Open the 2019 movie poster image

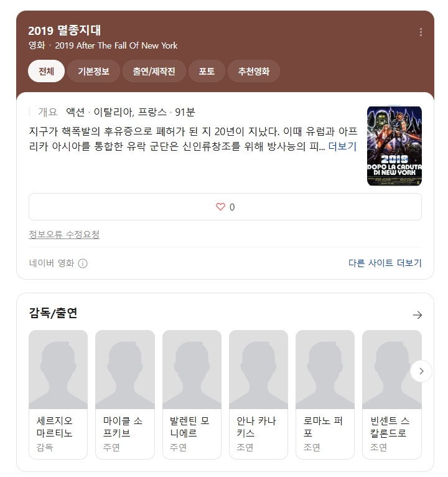coord(394,146)
